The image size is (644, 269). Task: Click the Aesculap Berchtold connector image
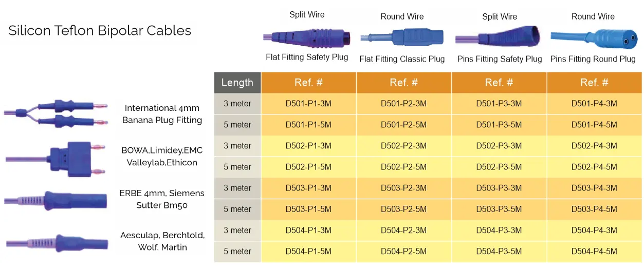(x=57, y=242)
